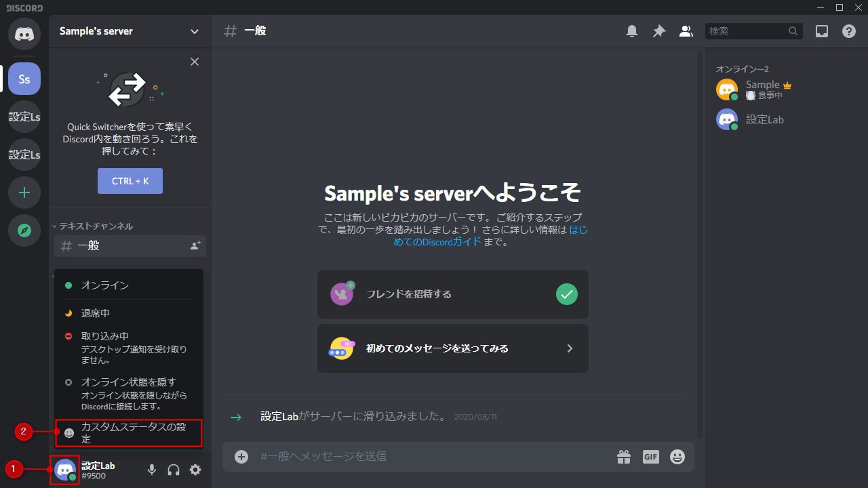Viewport: 868px width, 488px height.
Task: Click the オンライン—2 members heading
Action: [x=742, y=69]
